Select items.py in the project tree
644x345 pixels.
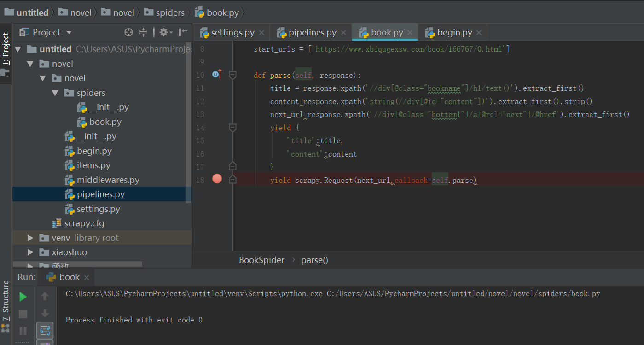(x=87, y=165)
